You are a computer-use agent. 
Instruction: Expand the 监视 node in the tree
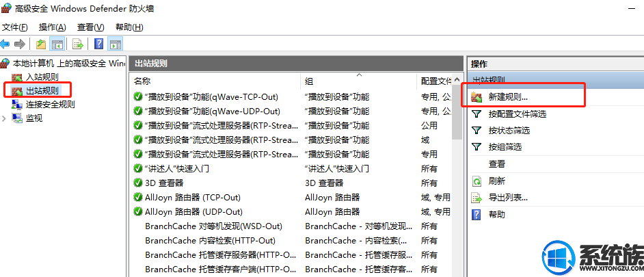coord(4,118)
